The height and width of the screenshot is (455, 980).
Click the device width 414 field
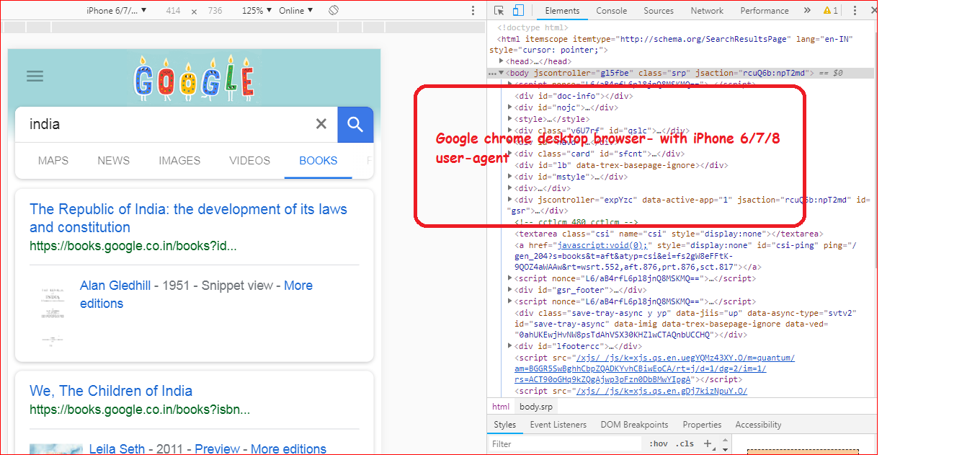click(x=173, y=11)
